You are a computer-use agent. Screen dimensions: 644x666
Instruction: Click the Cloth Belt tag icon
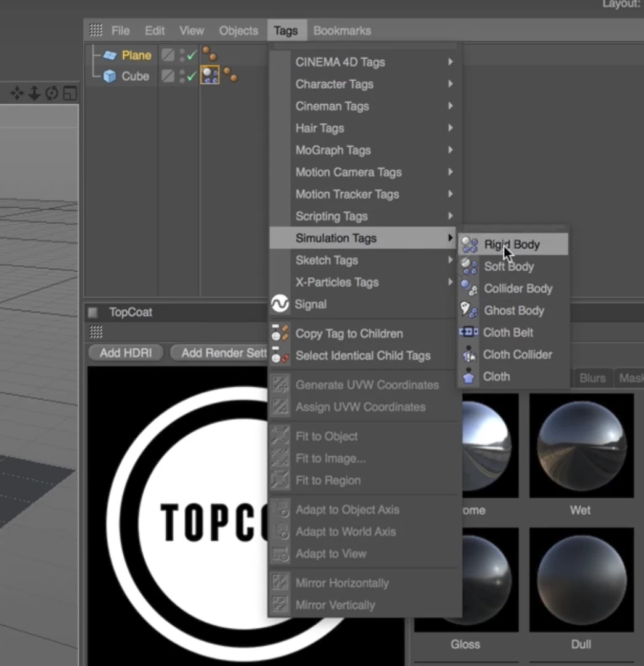469,332
